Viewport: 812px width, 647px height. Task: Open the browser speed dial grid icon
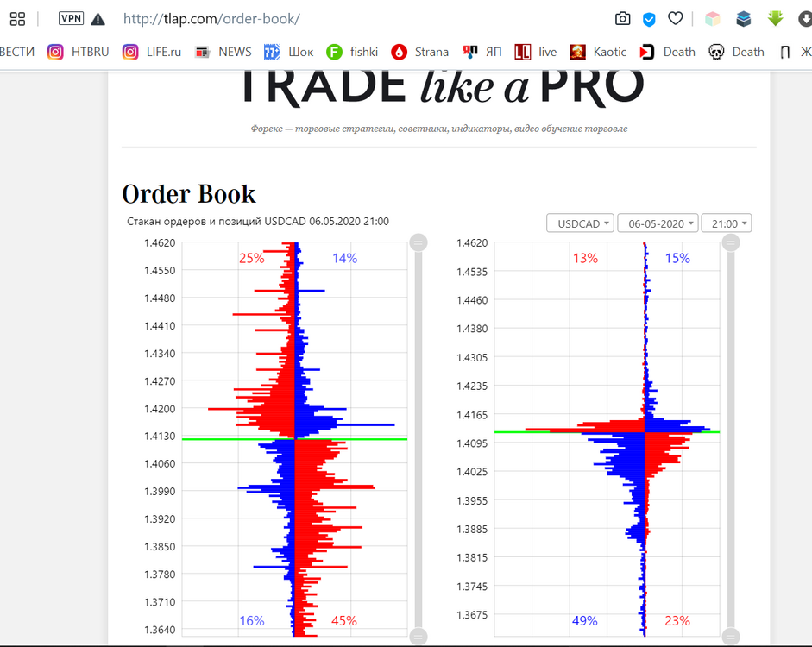pyautogui.click(x=17, y=19)
